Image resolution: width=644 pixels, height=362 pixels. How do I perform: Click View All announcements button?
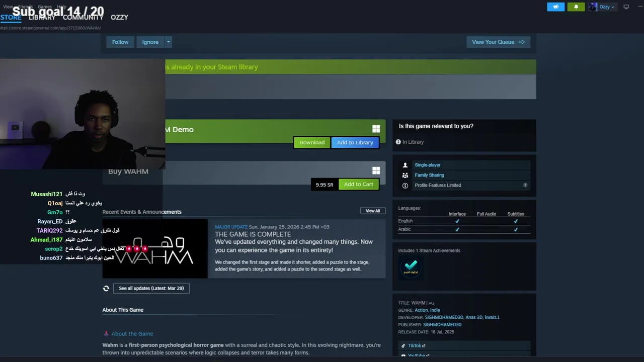coord(373,211)
